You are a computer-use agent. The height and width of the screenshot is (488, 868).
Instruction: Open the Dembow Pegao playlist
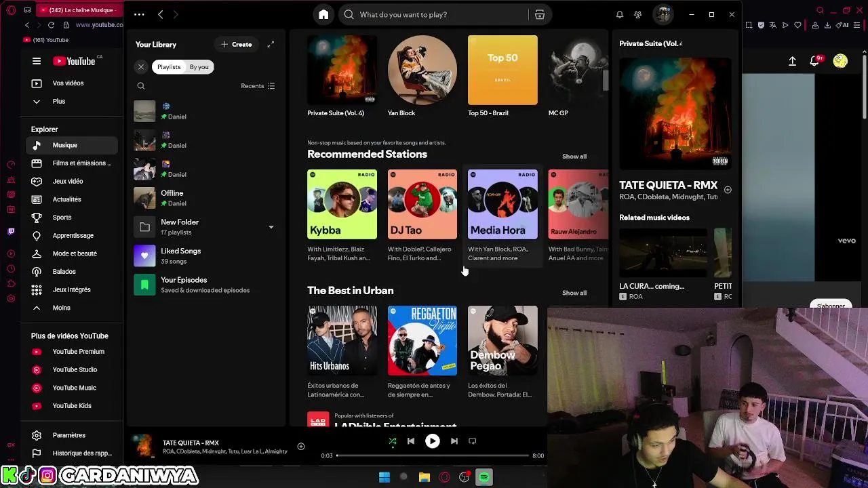[502, 352]
